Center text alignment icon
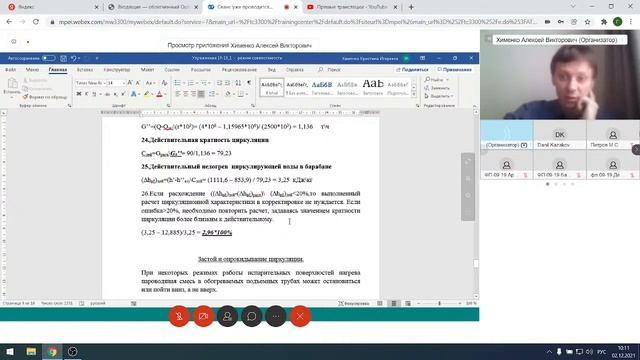This screenshot has height=360, width=640. coord(185,94)
